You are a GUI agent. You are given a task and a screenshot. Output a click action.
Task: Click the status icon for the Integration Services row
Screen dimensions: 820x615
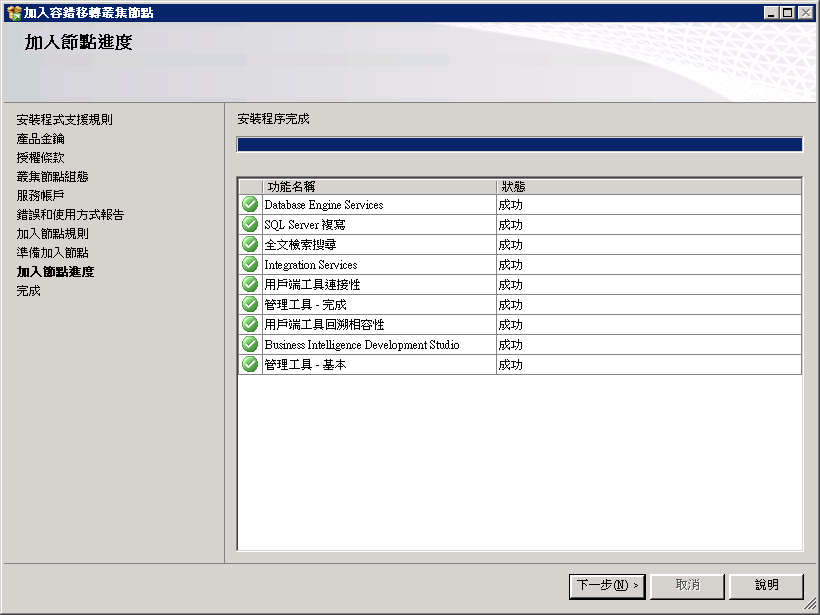point(250,265)
